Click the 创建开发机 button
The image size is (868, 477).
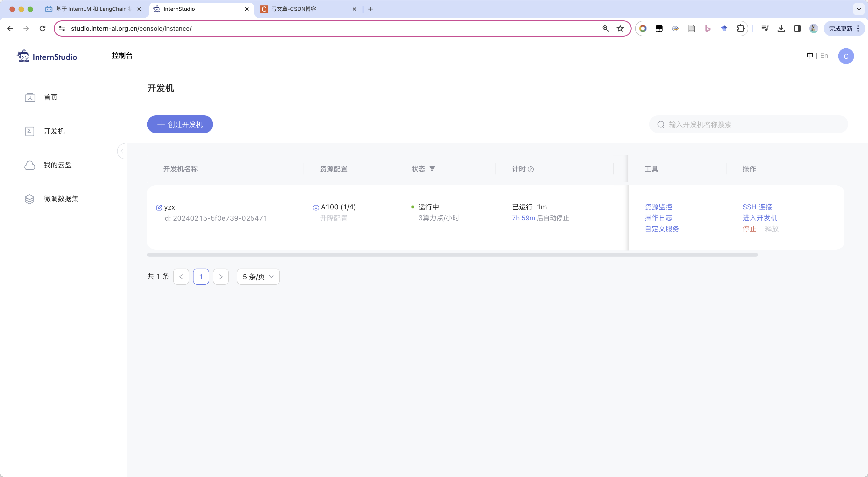click(x=180, y=124)
